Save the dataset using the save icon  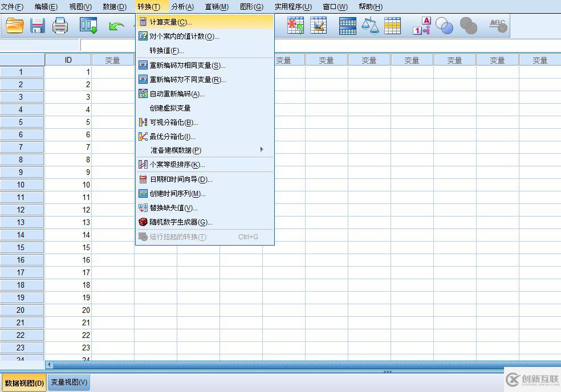[x=37, y=25]
